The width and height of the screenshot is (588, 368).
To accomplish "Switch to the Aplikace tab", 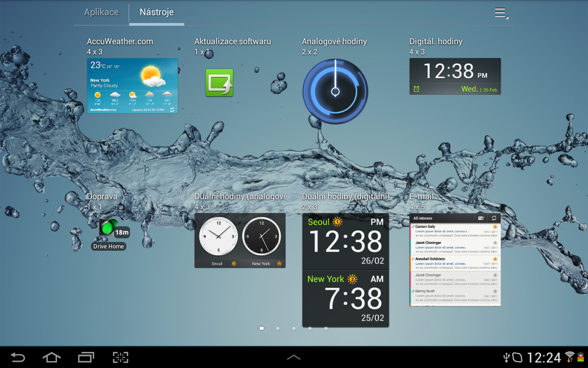I will [x=102, y=11].
